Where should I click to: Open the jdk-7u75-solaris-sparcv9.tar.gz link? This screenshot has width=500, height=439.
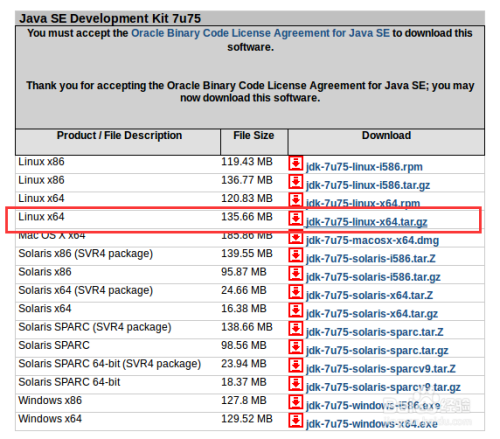pyautogui.click(x=383, y=387)
